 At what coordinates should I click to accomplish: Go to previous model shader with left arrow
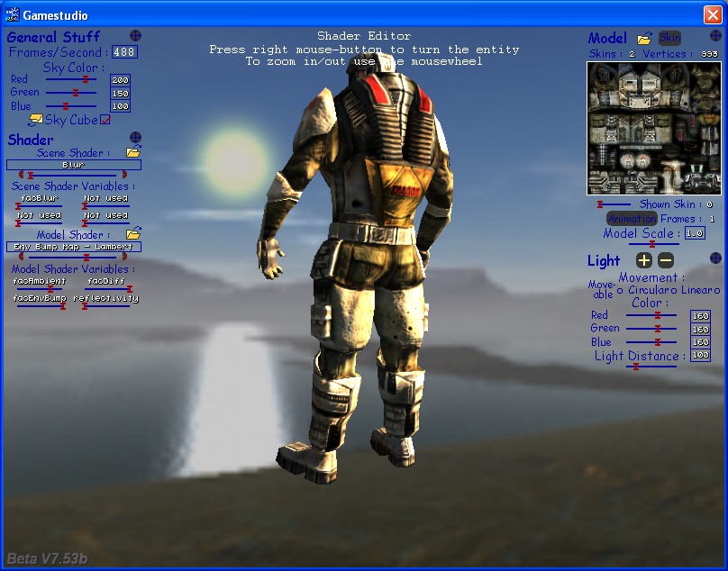point(21,257)
